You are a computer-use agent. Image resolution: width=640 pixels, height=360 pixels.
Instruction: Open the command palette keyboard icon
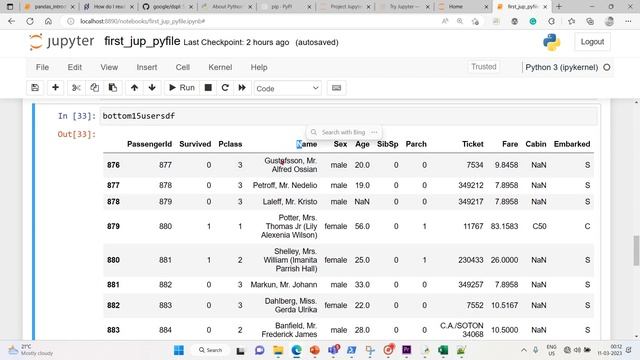pyautogui.click(x=336, y=88)
